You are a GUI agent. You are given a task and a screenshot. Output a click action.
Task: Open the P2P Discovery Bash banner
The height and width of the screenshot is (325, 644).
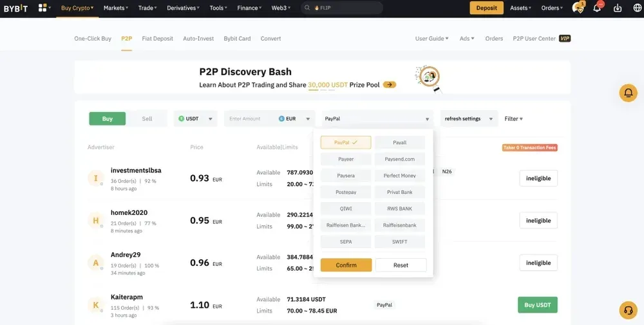click(322, 77)
